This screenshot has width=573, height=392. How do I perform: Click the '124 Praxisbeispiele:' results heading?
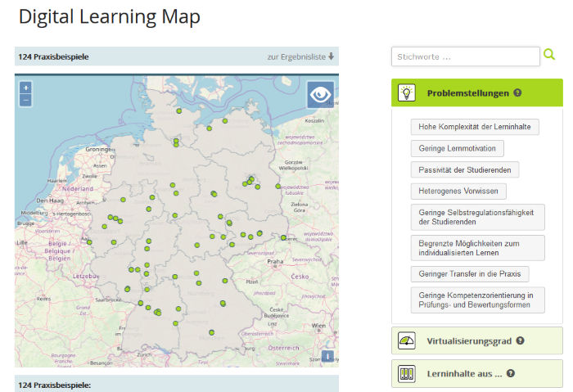[55, 385]
